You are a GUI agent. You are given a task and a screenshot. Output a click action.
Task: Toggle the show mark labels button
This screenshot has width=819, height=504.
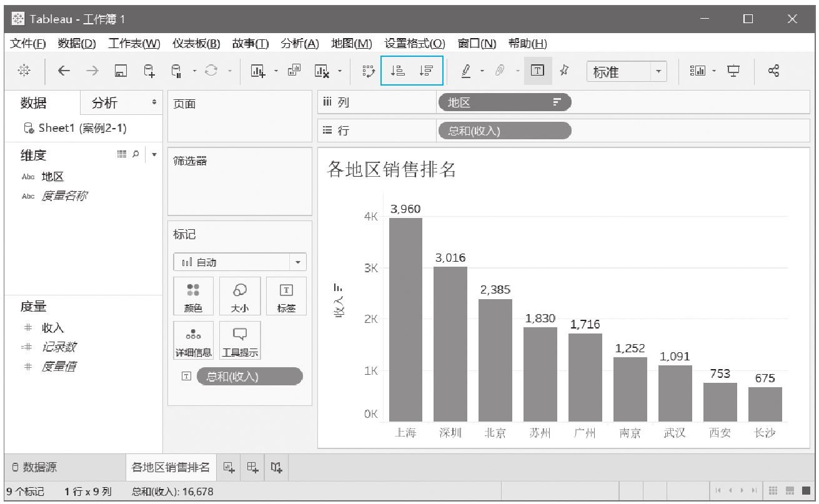coord(537,71)
